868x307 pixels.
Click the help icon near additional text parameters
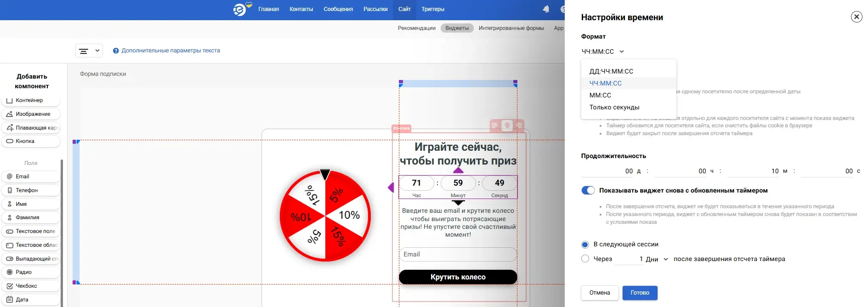pyautogui.click(x=116, y=51)
